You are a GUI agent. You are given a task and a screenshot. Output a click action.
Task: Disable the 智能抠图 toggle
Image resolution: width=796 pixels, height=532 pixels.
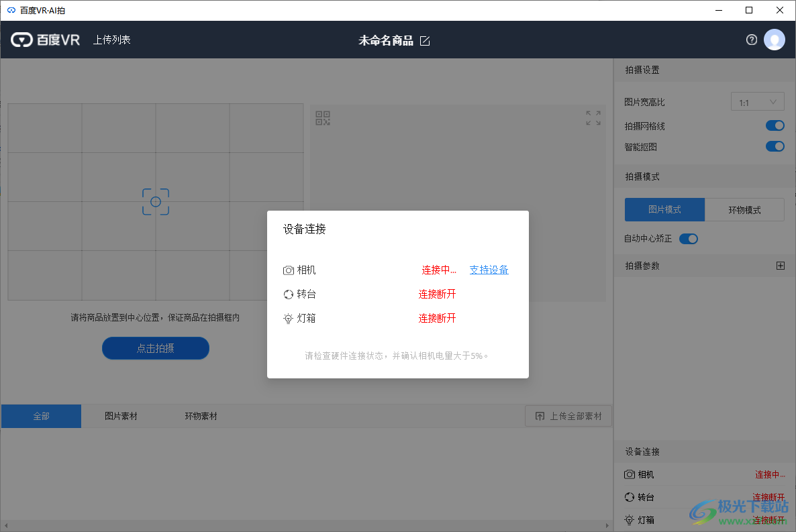pos(775,146)
